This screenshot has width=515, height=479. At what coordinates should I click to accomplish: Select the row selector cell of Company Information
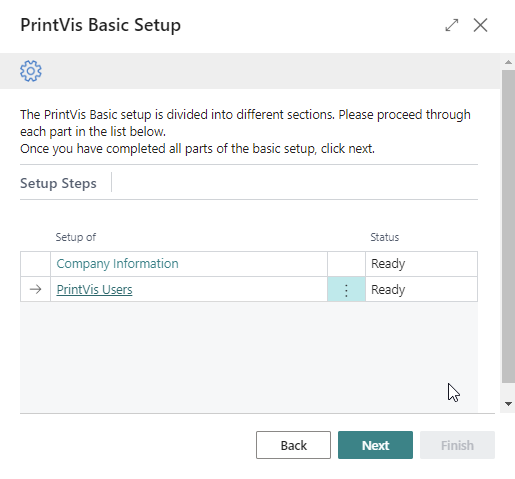coord(35,264)
